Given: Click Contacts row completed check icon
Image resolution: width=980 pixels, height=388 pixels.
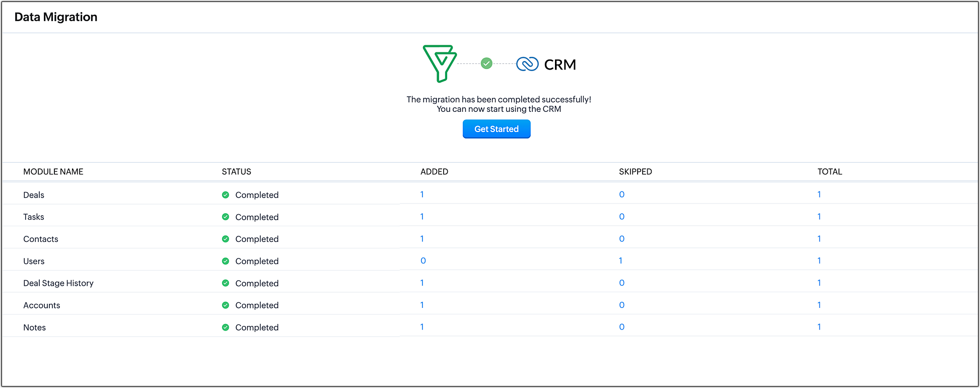Looking at the screenshot, I should point(226,239).
